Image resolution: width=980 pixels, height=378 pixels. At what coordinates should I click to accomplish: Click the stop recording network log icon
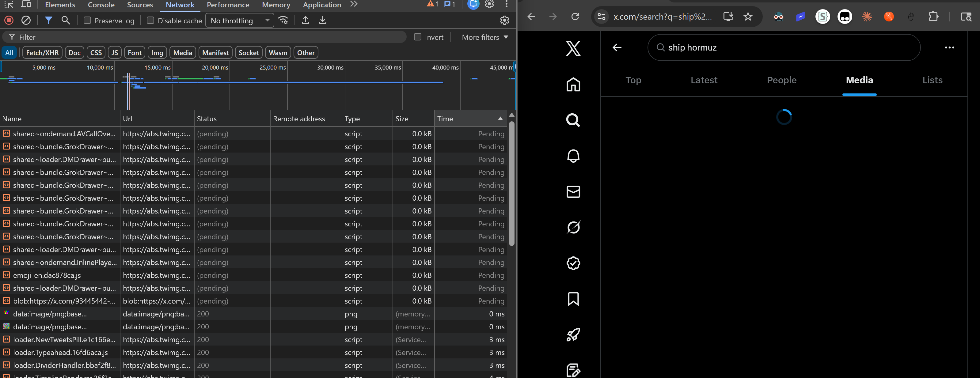tap(9, 21)
